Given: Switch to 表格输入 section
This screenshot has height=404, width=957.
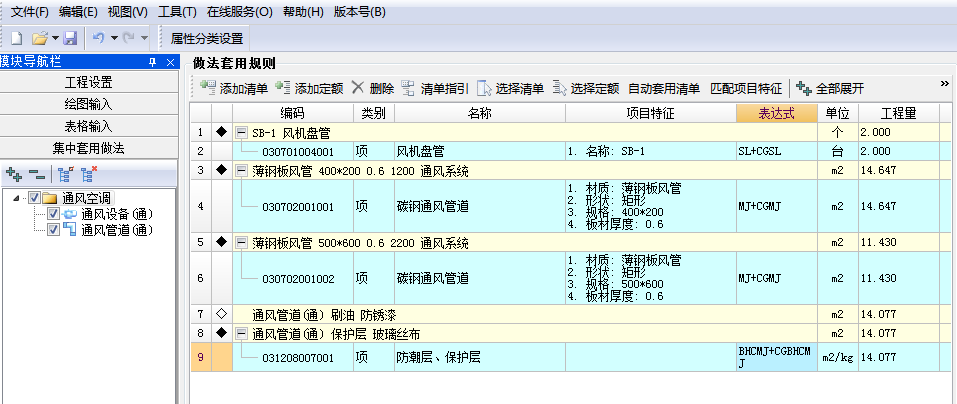Looking at the screenshot, I should click(x=89, y=126).
